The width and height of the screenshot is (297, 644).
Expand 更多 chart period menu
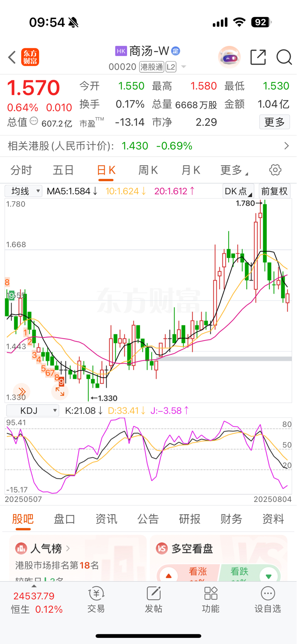tap(234, 170)
